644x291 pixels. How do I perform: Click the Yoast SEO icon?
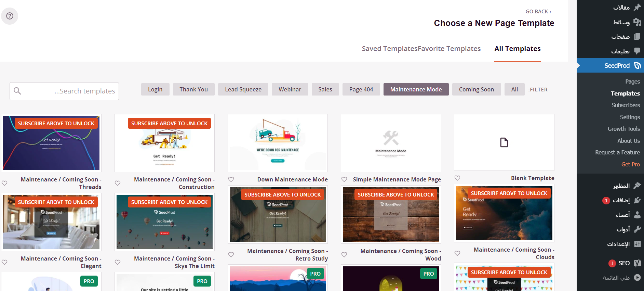tap(638, 263)
